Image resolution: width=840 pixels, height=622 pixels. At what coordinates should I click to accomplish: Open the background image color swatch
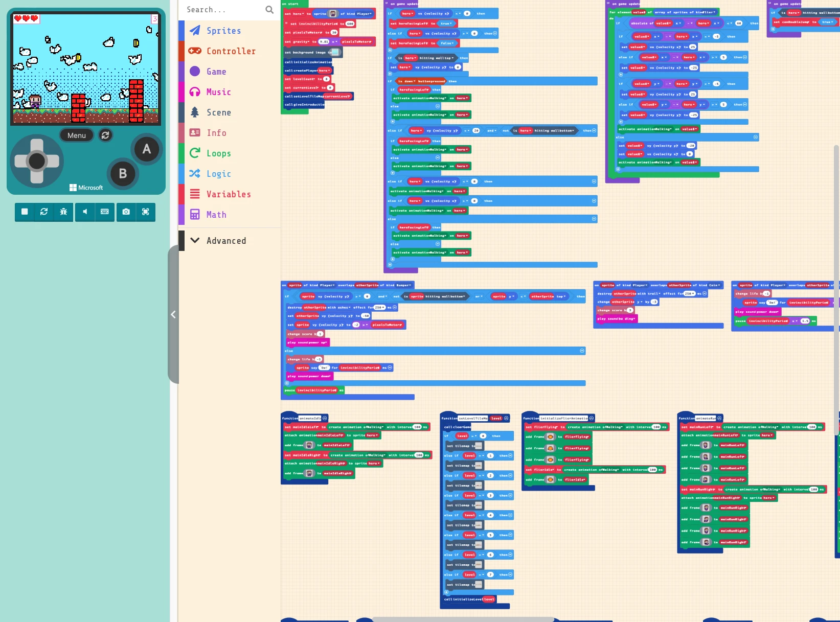tap(335, 52)
